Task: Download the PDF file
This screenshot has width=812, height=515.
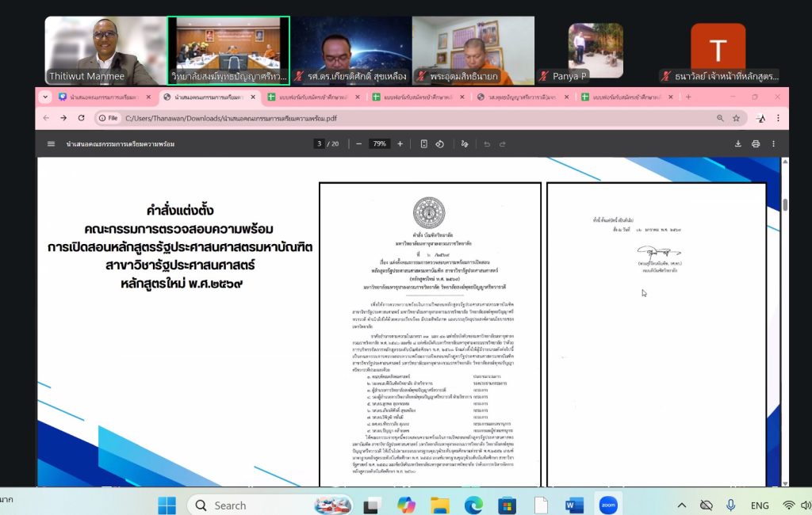Action: click(738, 143)
